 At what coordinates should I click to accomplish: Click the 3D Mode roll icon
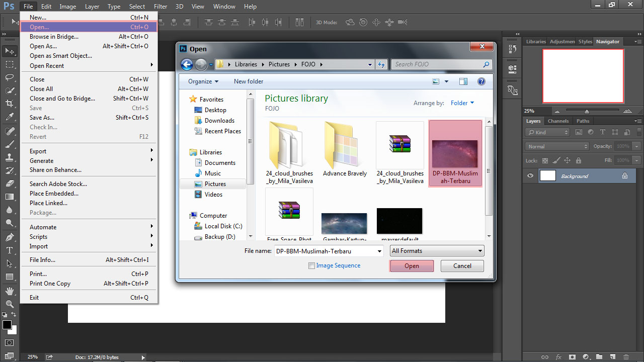pos(363,22)
